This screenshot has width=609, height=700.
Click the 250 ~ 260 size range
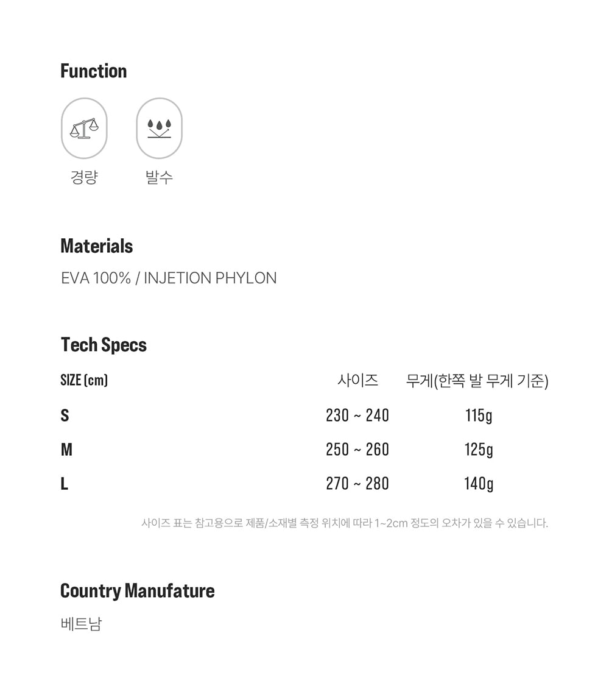(357, 450)
